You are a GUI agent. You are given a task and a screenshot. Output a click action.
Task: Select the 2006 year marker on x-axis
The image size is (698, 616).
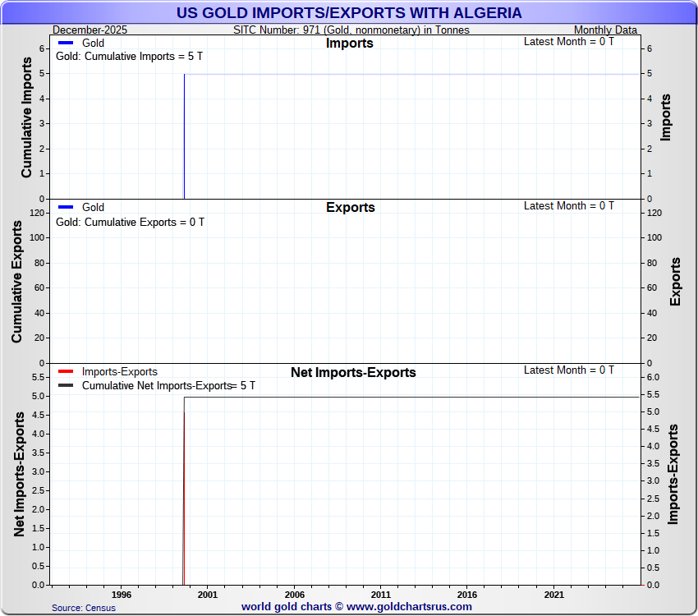tap(294, 595)
